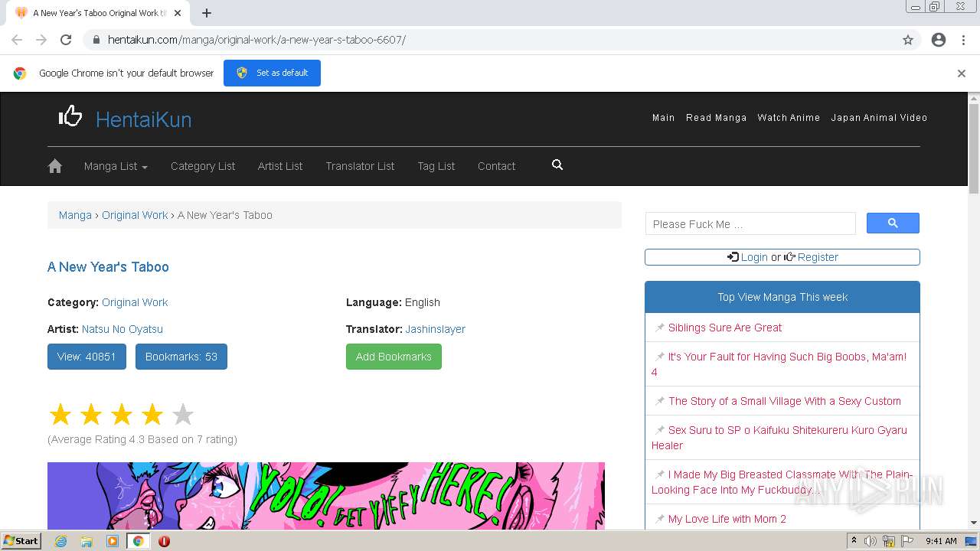
Task: Open the Windows Start menu
Action: [21, 541]
